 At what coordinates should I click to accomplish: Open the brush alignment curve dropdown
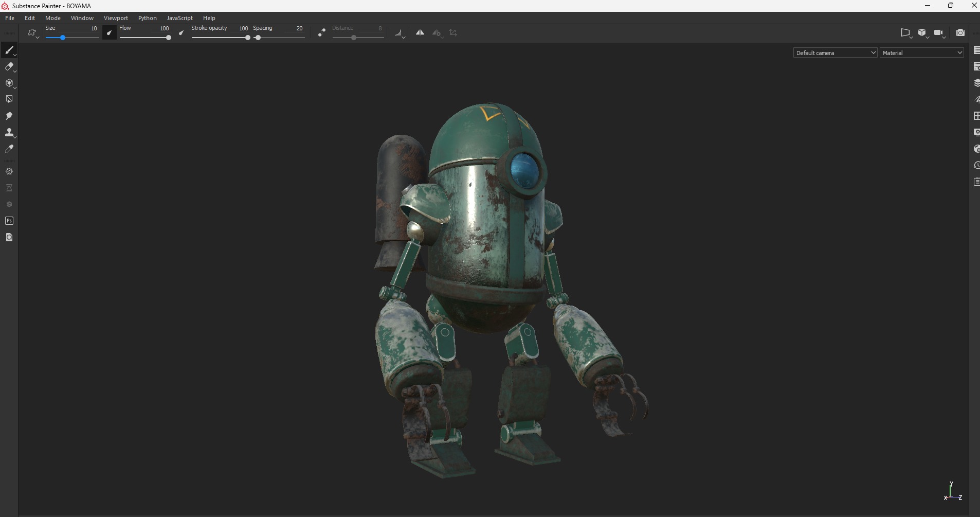(x=400, y=33)
